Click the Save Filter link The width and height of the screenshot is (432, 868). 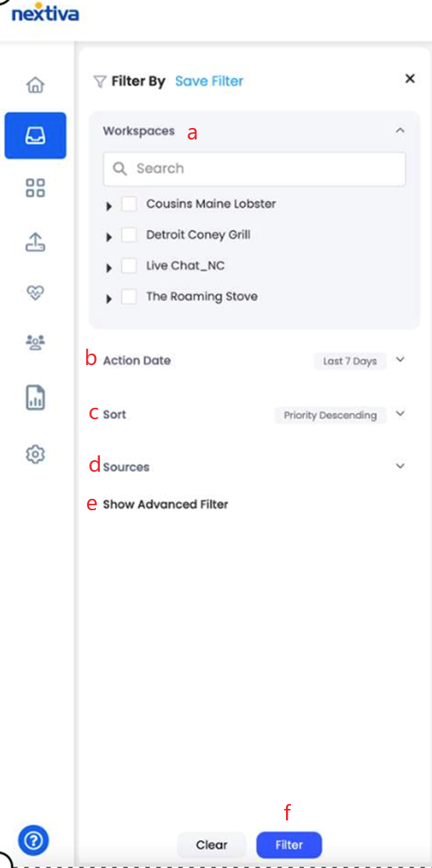(209, 81)
